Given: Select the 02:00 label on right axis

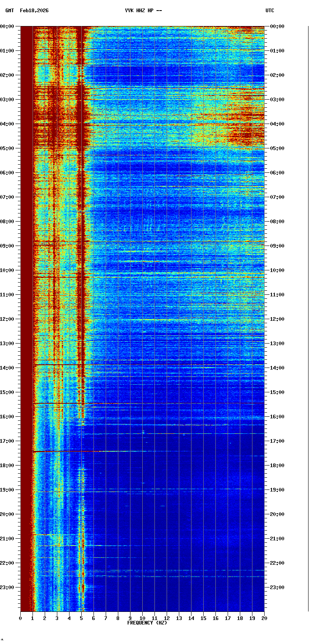Looking at the screenshot, I should pyautogui.click(x=277, y=75).
